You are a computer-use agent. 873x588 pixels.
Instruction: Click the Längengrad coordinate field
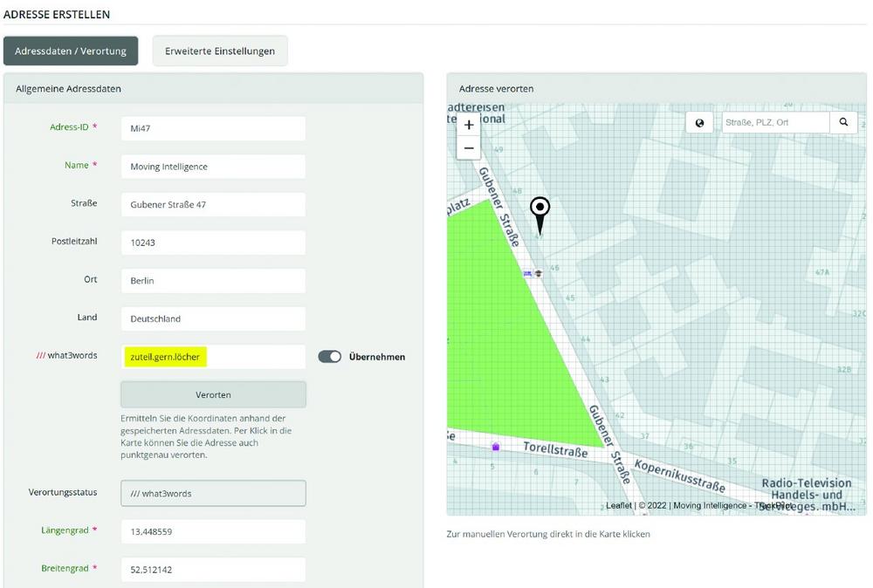(x=213, y=531)
